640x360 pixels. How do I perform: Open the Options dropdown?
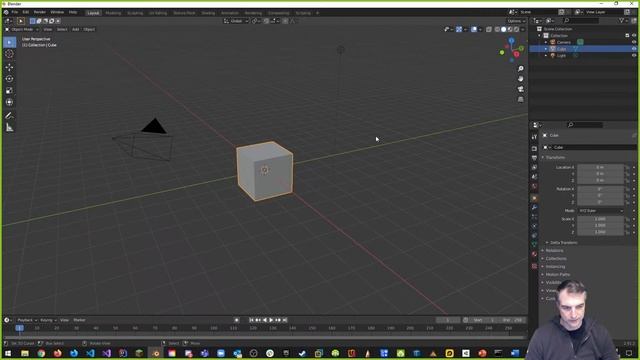[516, 21]
